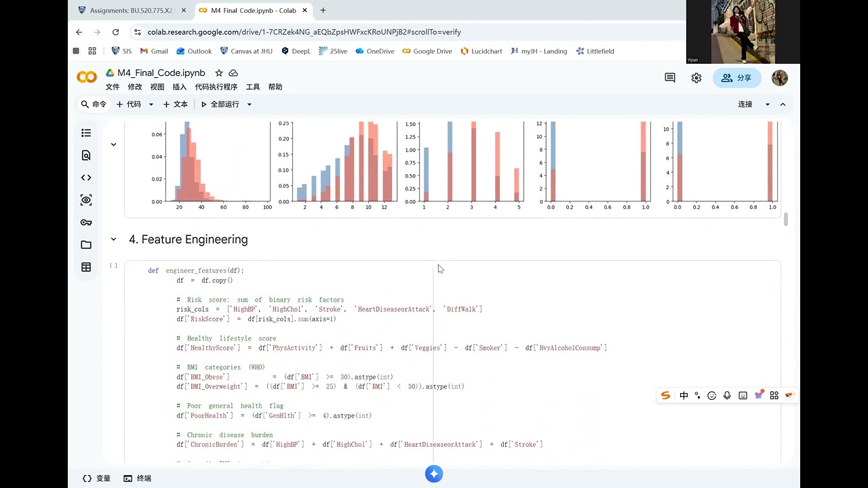Open the user account avatar
Image resolution: width=868 pixels, height=488 pixels.
click(x=780, y=78)
